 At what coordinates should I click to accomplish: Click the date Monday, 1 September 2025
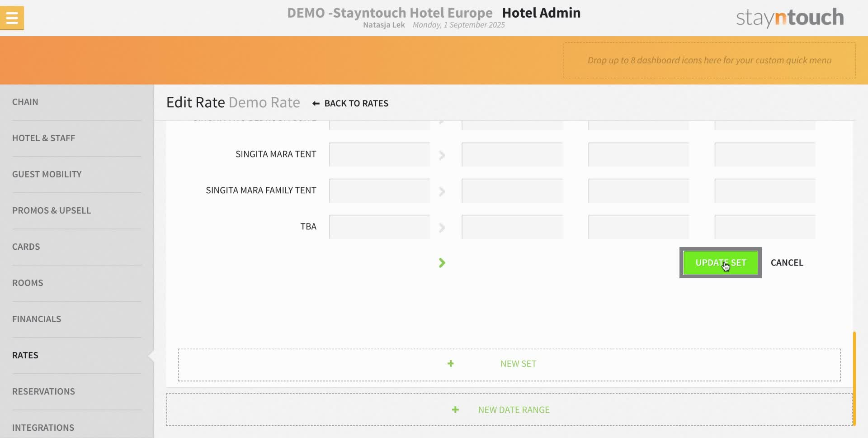[459, 25]
